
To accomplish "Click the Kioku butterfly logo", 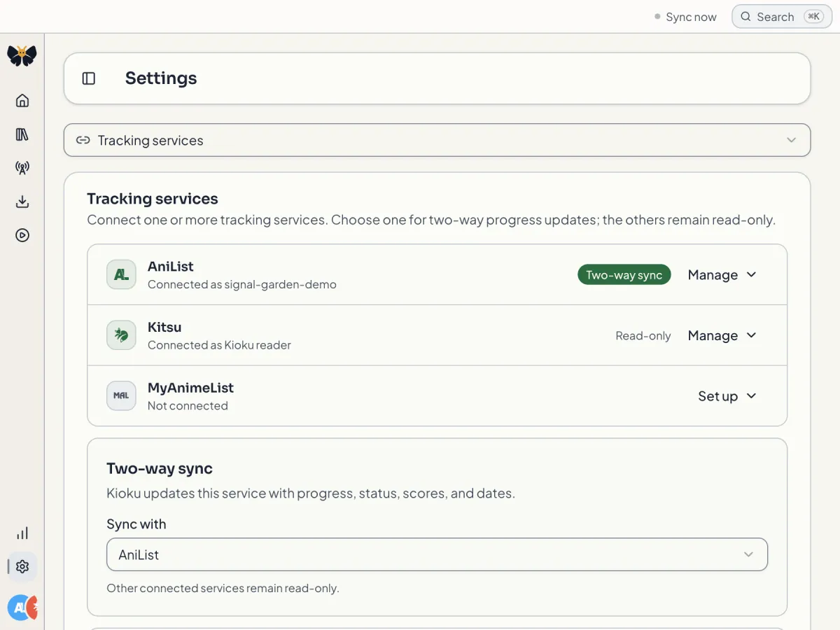I will pyautogui.click(x=22, y=55).
